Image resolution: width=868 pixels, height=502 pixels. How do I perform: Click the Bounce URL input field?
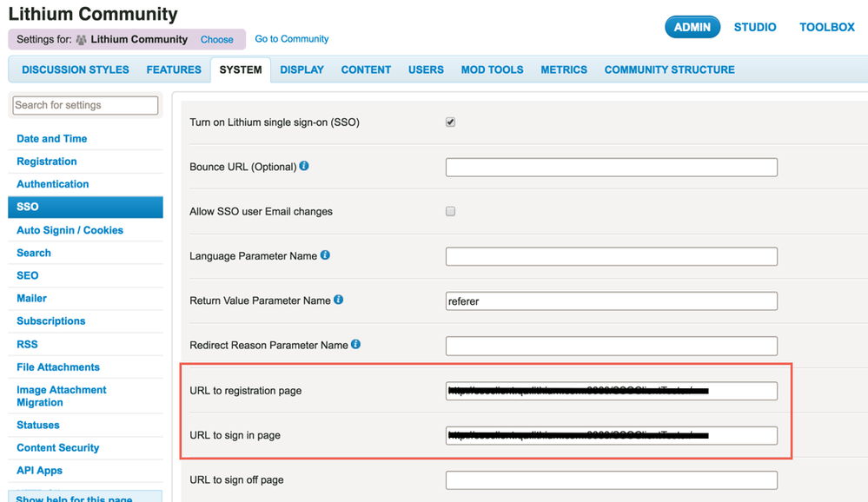pyautogui.click(x=611, y=167)
